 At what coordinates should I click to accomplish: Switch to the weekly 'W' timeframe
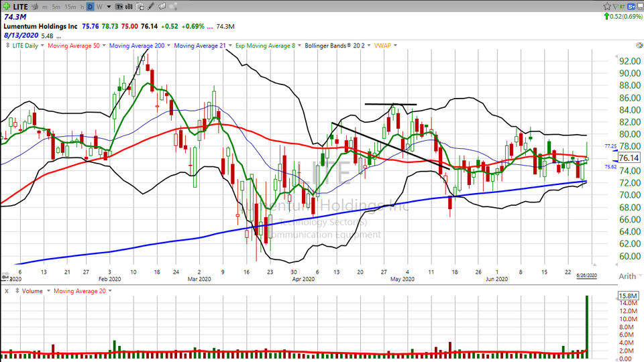(99, 7)
